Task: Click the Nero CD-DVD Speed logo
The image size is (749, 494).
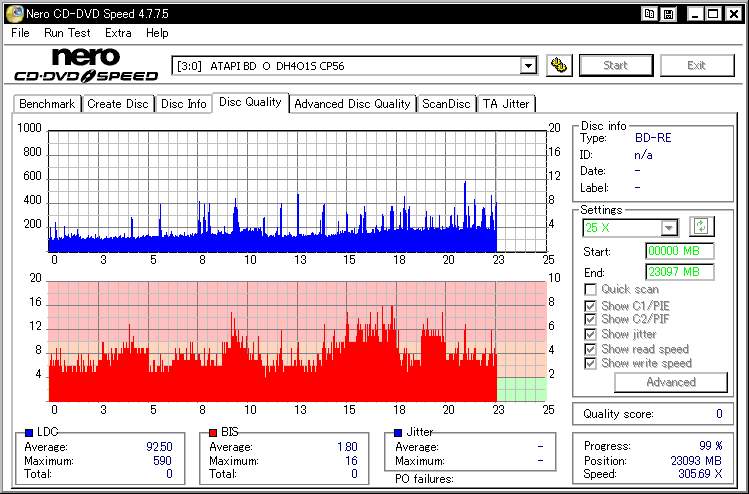Action: click(86, 65)
